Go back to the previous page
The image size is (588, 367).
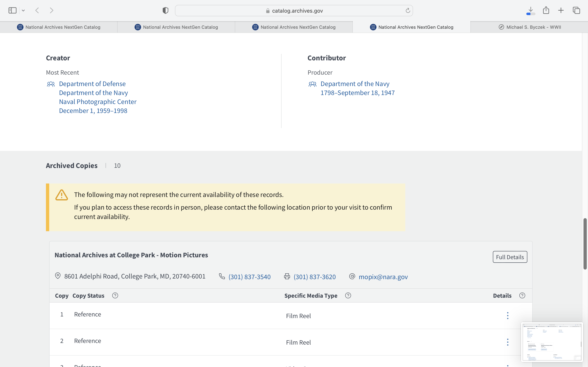pos(37,10)
